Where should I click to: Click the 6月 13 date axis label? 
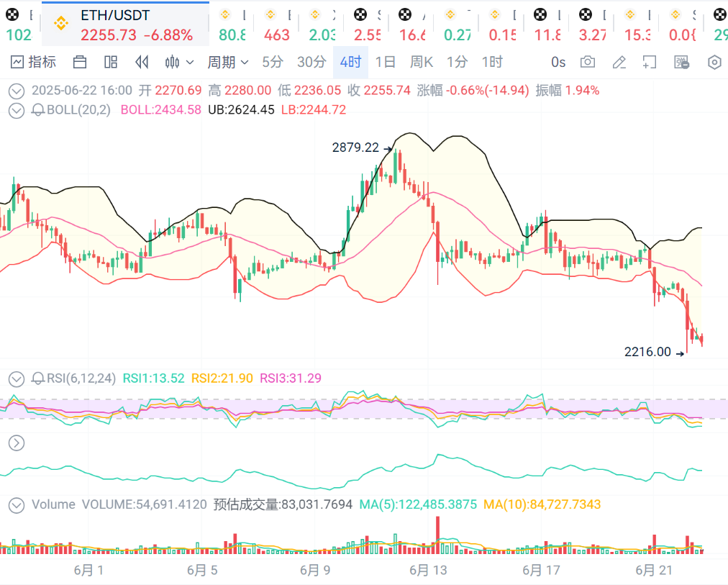pos(428,570)
